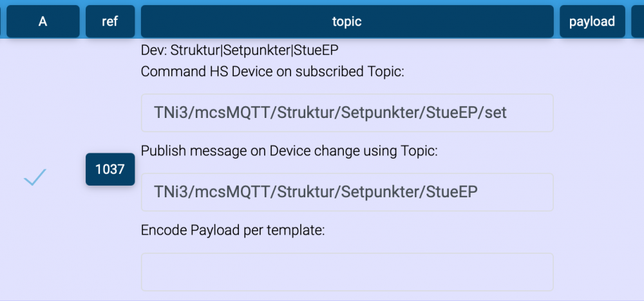Screen dimensions: 644x301
Task: Click the Dev: Struktur|Setpunkter|StueEP text
Action: pos(240,50)
